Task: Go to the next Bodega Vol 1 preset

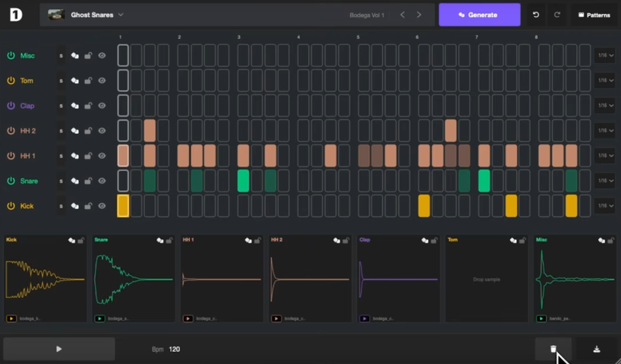Action: tap(419, 15)
